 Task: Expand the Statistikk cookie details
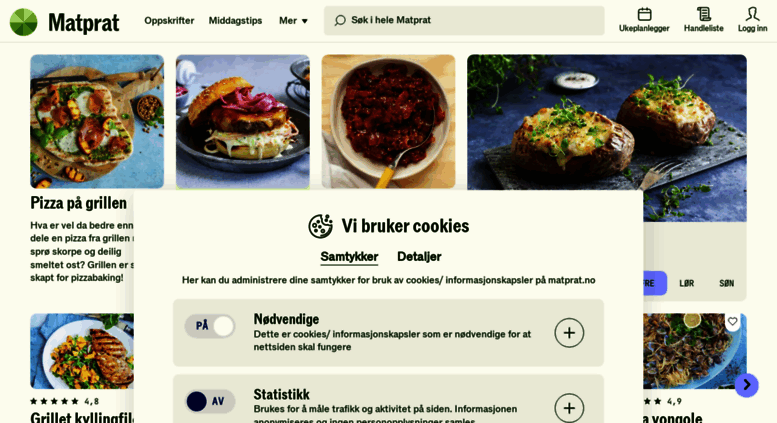point(569,408)
